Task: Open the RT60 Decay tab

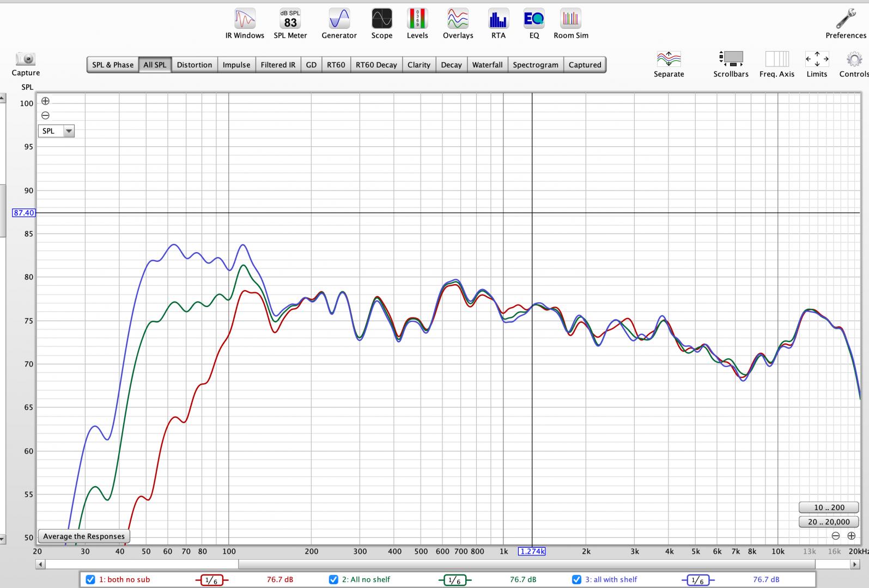Action: (376, 65)
